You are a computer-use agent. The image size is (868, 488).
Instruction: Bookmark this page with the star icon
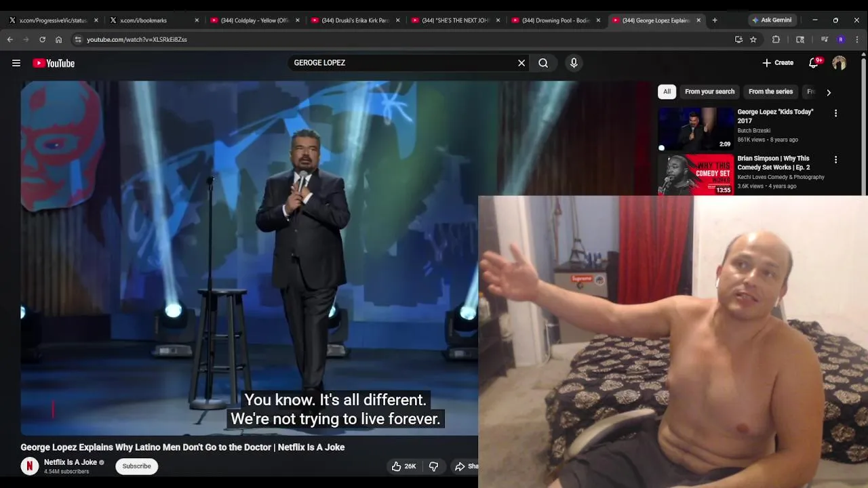point(753,39)
